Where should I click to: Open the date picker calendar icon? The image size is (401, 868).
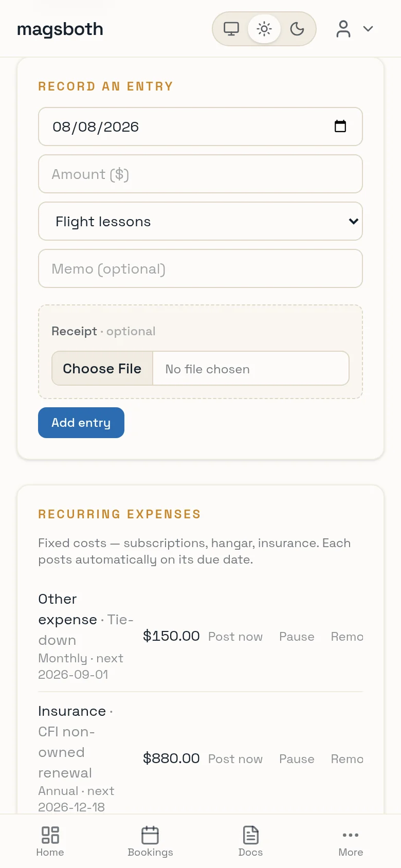[340, 126]
